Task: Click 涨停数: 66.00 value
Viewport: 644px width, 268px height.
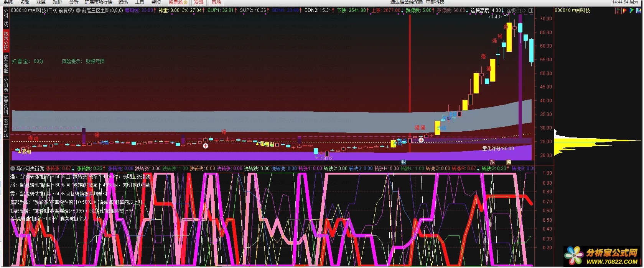Action: 451,10
